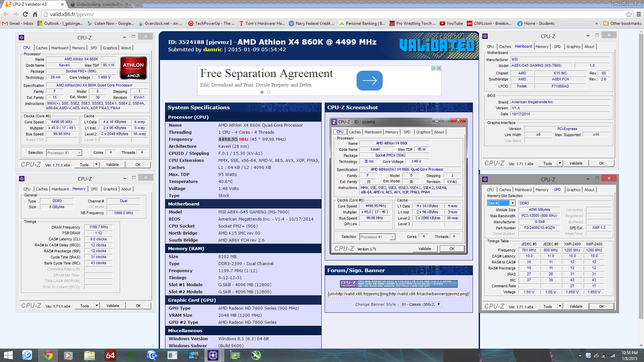This screenshot has height=362, width=644.
Task: Click the Free Separation Agreement ad headline
Action: 266,73
